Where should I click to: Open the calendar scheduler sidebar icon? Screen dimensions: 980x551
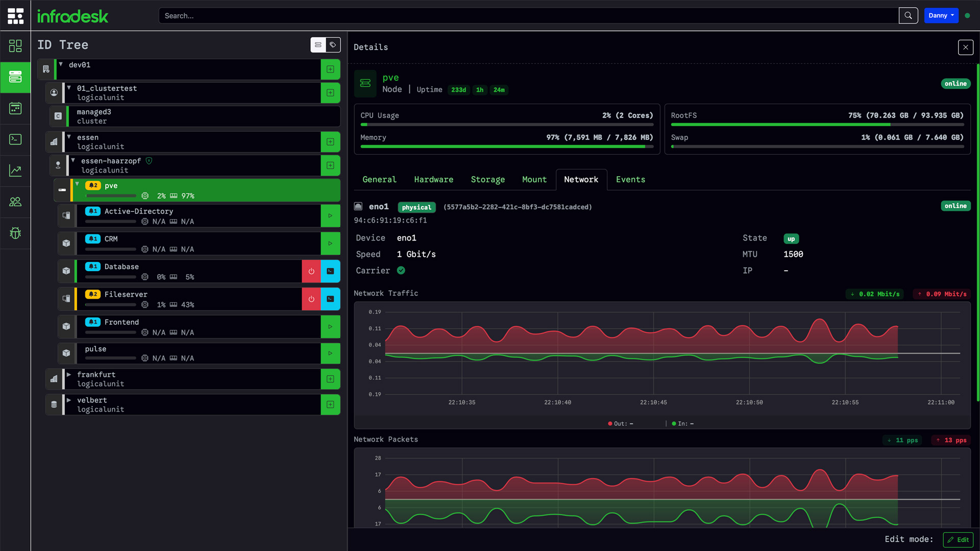(15, 108)
